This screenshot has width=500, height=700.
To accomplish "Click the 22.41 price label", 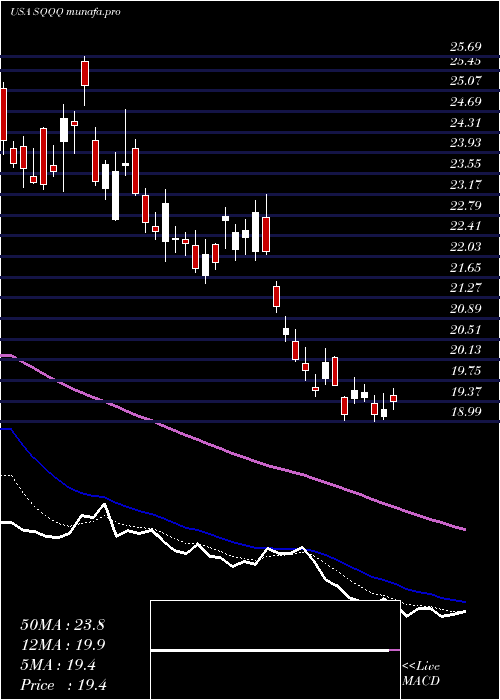I will (465, 226).
